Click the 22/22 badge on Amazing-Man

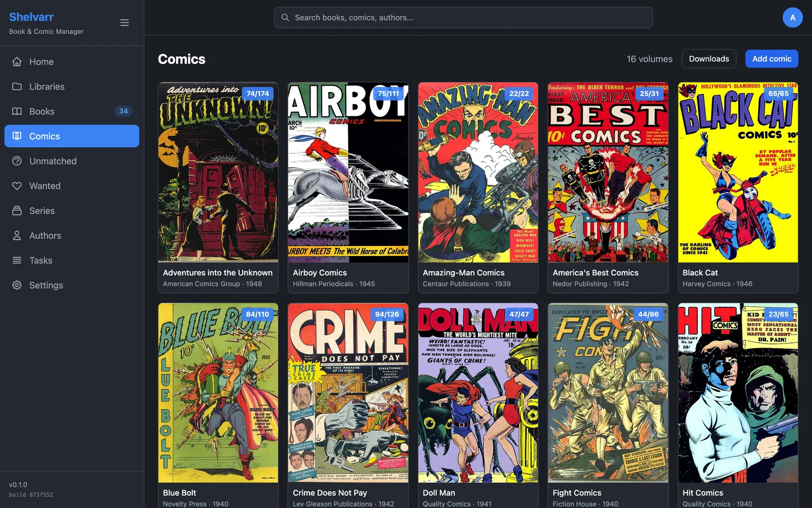(x=519, y=93)
